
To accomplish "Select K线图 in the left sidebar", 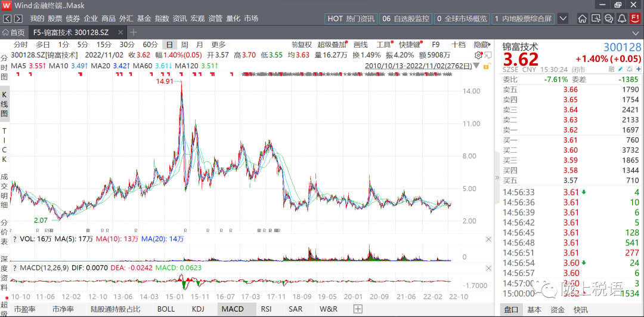I will tap(5, 104).
